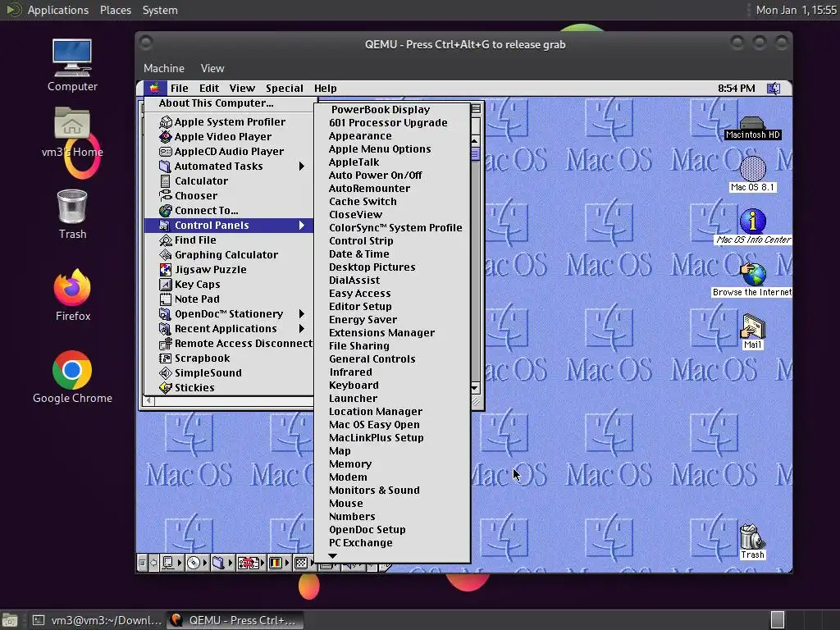Open the Mac OS Help menu
Image resolution: width=840 pixels, height=630 pixels.
pos(325,89)
